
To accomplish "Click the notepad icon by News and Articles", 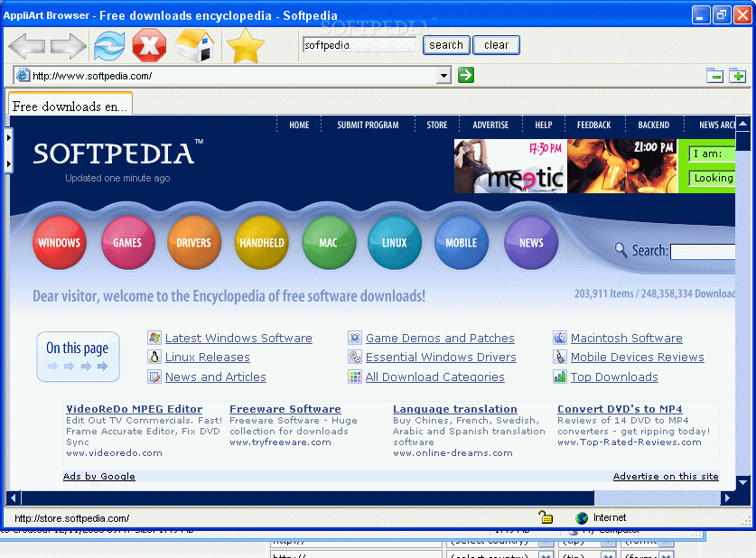I will click(154, 377).
